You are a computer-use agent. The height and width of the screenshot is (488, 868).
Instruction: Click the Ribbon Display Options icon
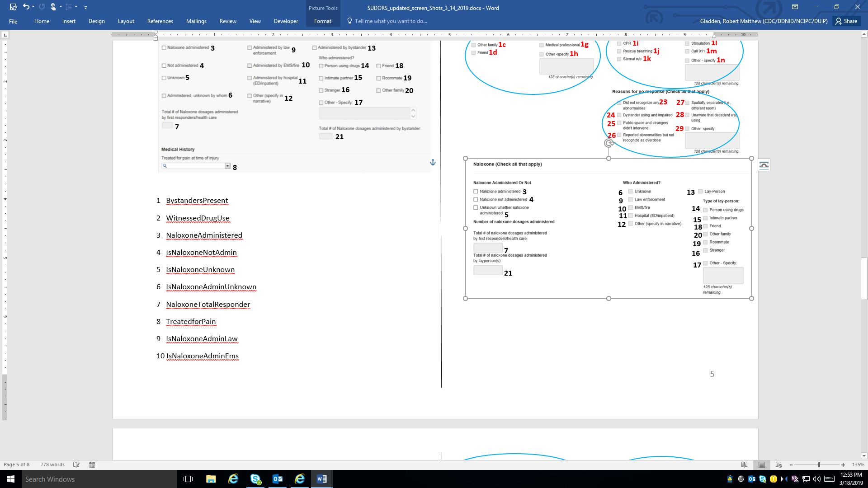click(795, 7)
